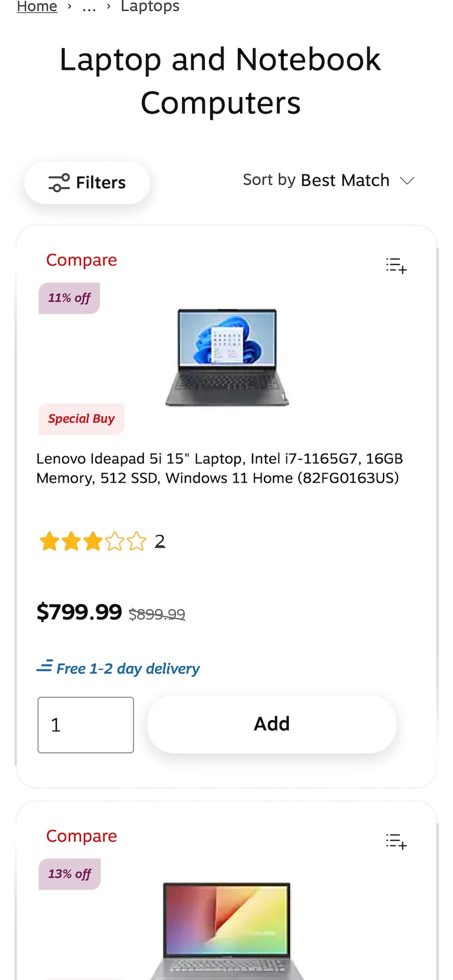The image size is (453, 980).
Task: Expand the sort chevron arrow
Action: [x=408, y=180]
